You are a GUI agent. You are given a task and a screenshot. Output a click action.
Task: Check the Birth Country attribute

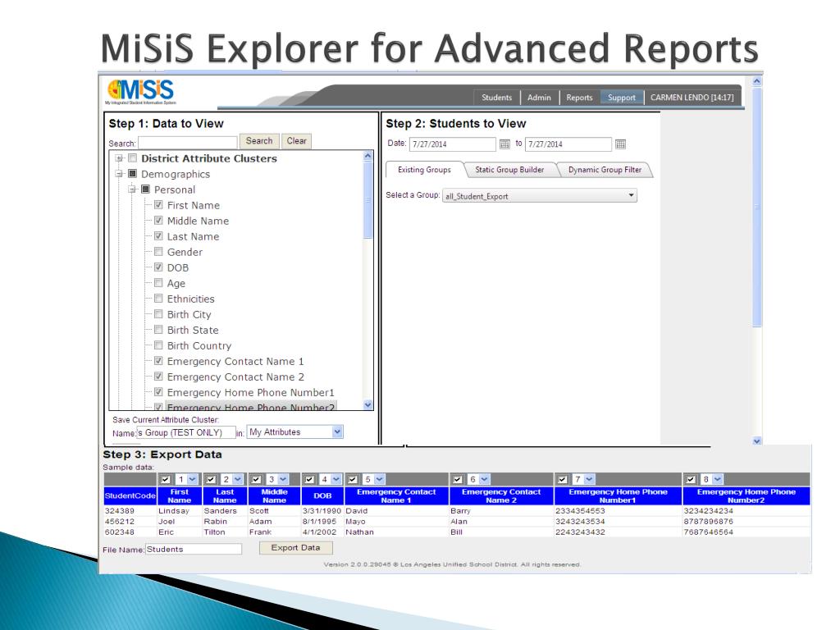(x=158, y=345)
